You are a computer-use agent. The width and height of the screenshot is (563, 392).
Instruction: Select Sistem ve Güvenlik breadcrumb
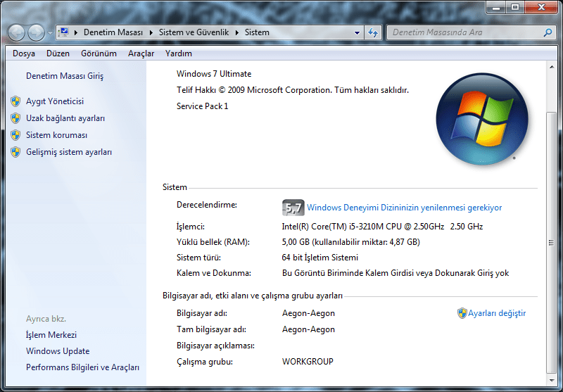pyautogui.click(x=194, y=32)
